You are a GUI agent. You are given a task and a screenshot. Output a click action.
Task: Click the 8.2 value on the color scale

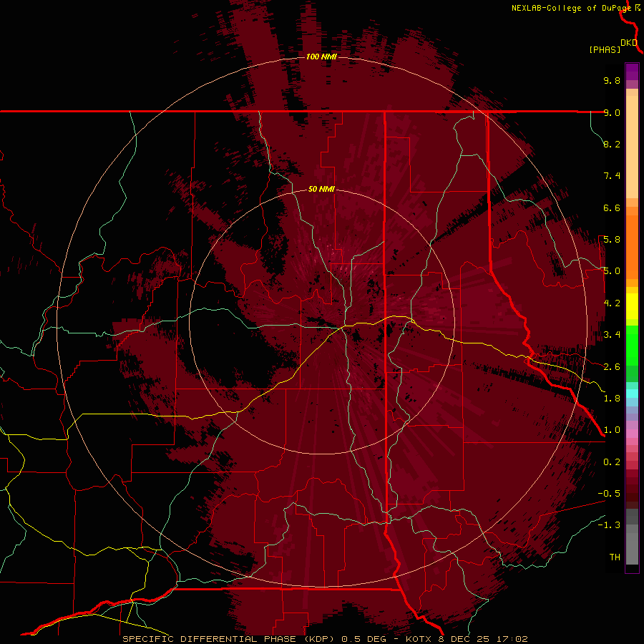(612, 144)
